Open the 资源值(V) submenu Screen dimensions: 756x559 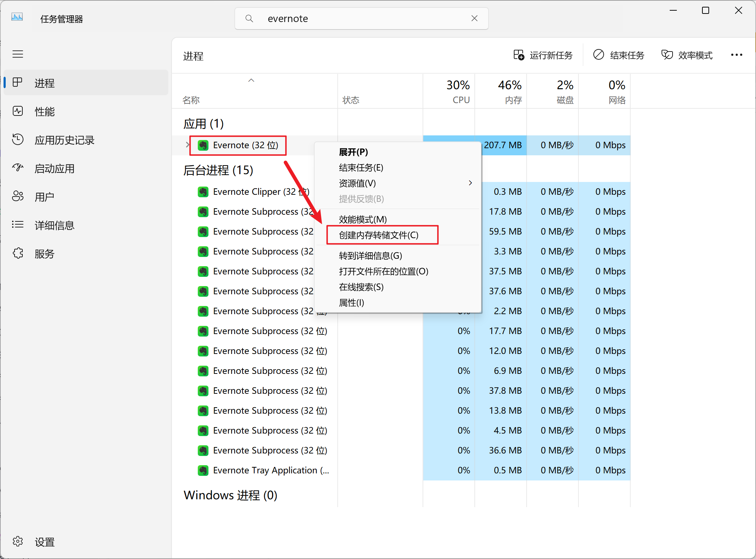coord(398,183)
